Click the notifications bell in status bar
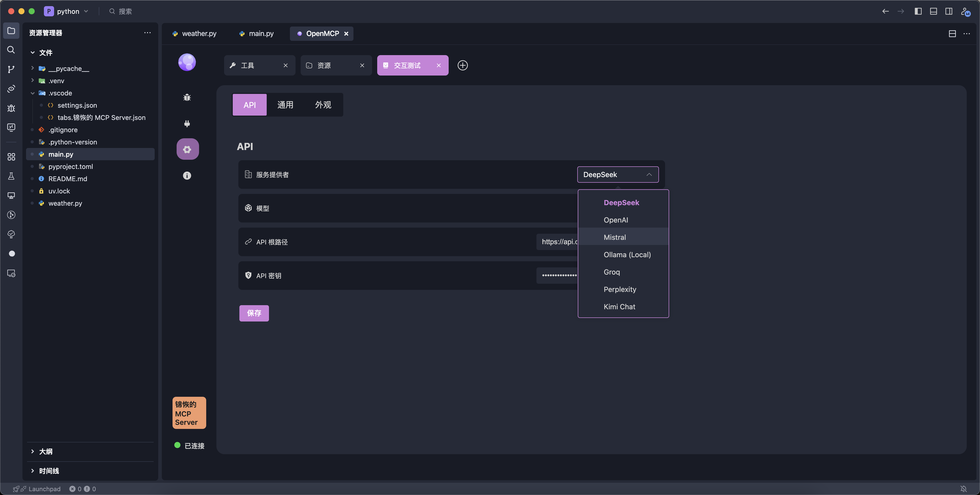 tap(964, 489)
